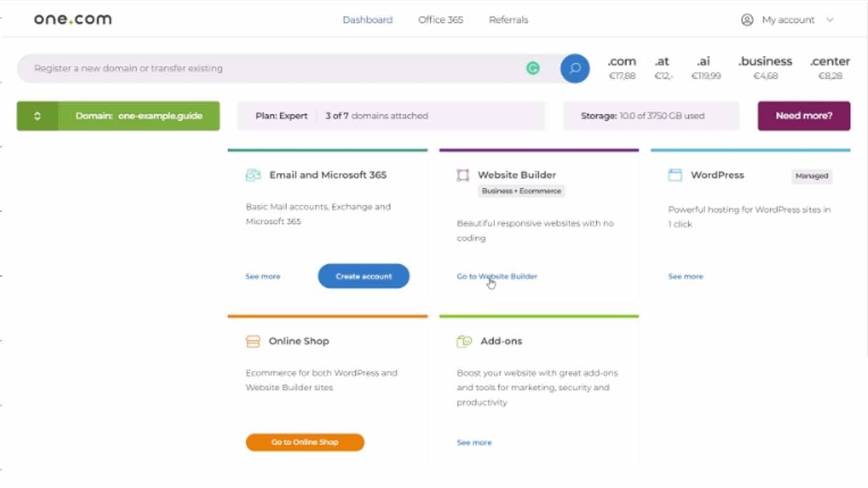Click 'Ecommerce for both WordPress' description
Screen dimensions: 868x488
click(x=322, y=380)
